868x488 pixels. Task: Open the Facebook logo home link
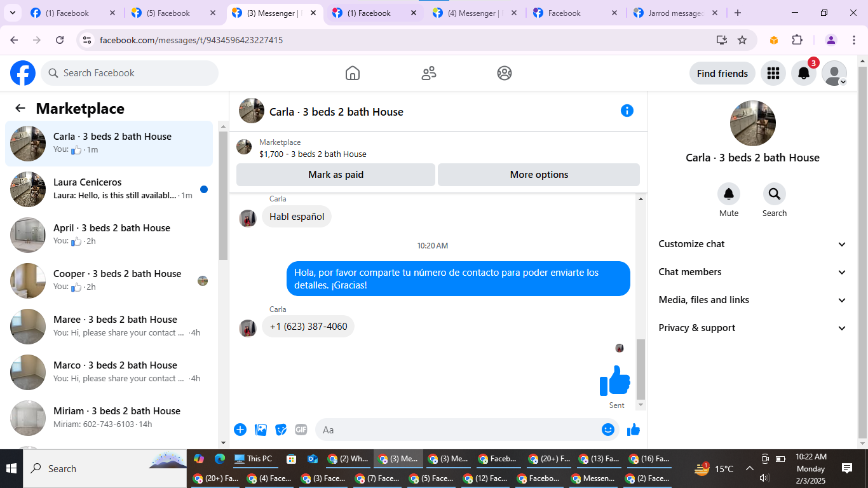point(23,73)
